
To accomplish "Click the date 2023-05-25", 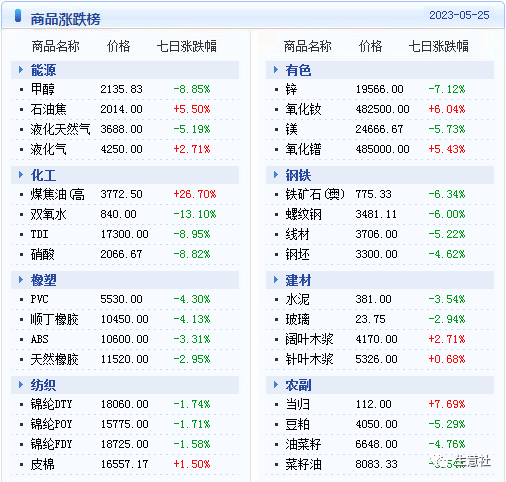I will tap(459, 15).
